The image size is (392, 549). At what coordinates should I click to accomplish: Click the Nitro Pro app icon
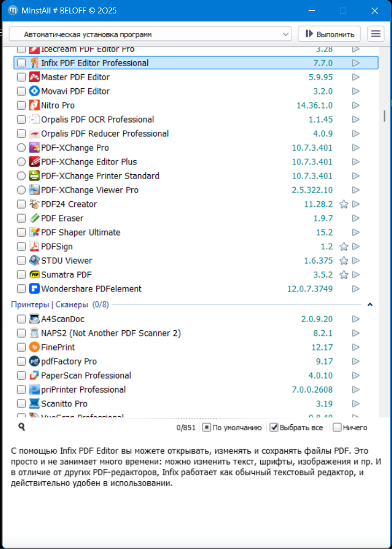(34, 105)
